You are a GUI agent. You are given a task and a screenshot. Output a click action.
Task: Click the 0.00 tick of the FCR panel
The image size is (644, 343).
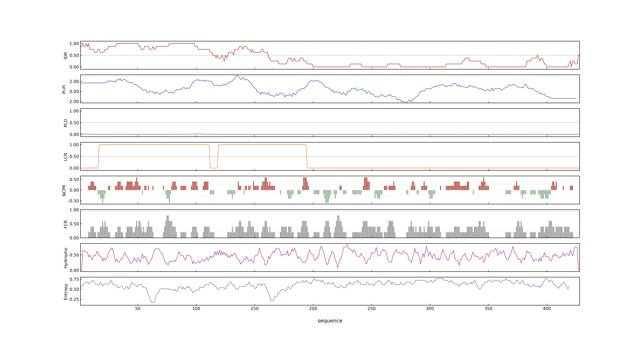pos(74,238)
